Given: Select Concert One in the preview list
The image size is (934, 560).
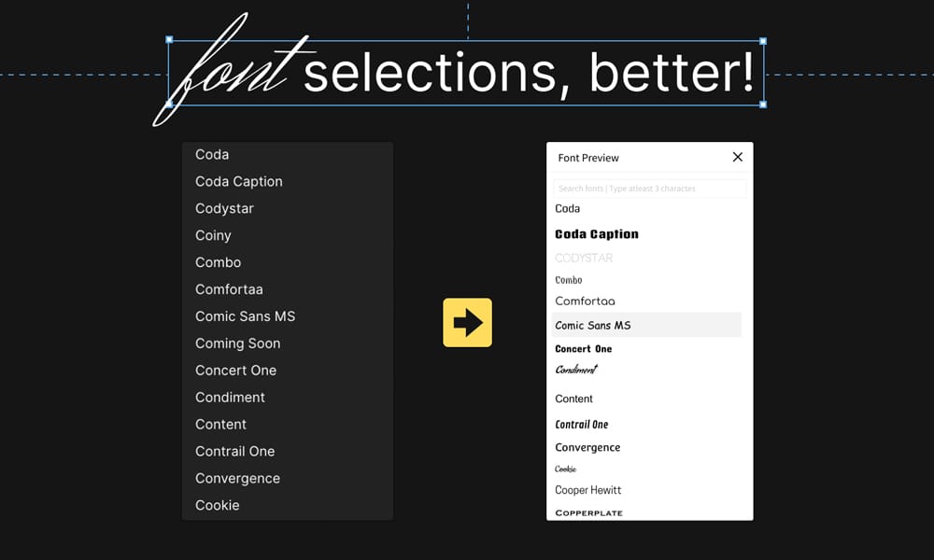Looking at the screenshot, I should click(584, 348).
